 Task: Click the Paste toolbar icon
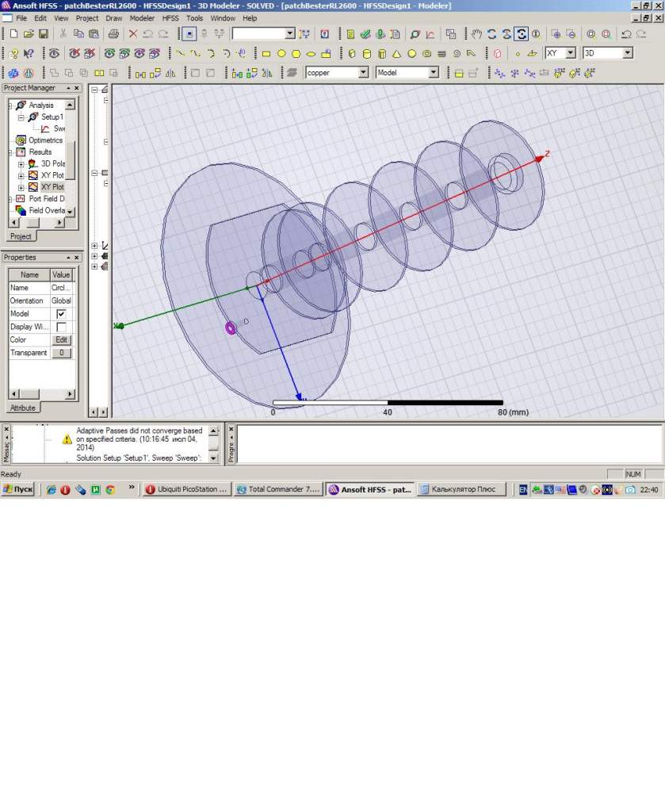click(x=94, y=34)
